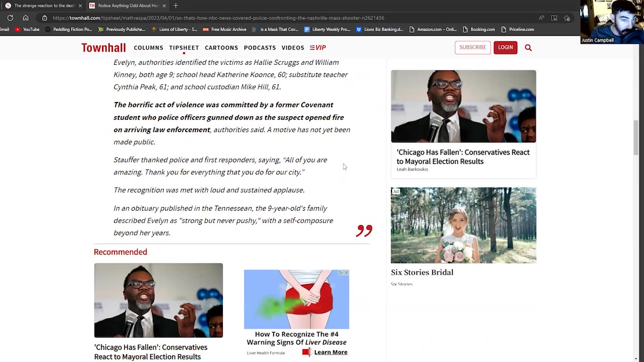Open the Lions Biz Banking bookmark
644x362 pixels.
pos(380,29)
